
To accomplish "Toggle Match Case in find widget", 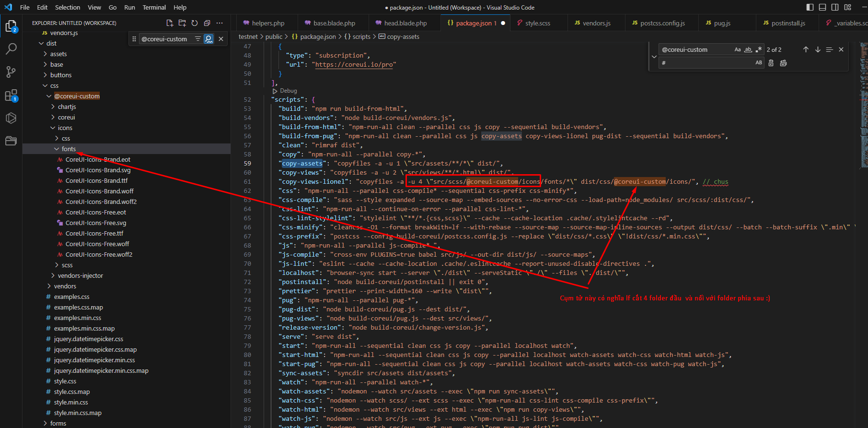I will (738, 49).
